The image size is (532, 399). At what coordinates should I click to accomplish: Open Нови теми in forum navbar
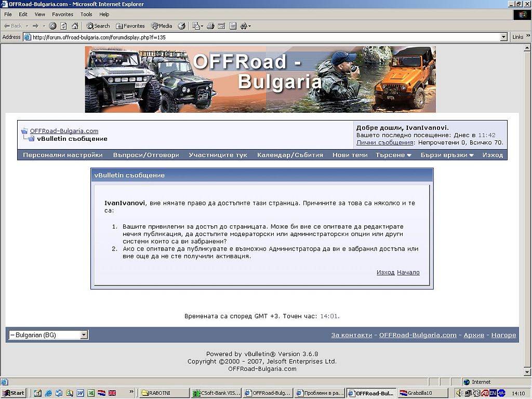(350, 155)
